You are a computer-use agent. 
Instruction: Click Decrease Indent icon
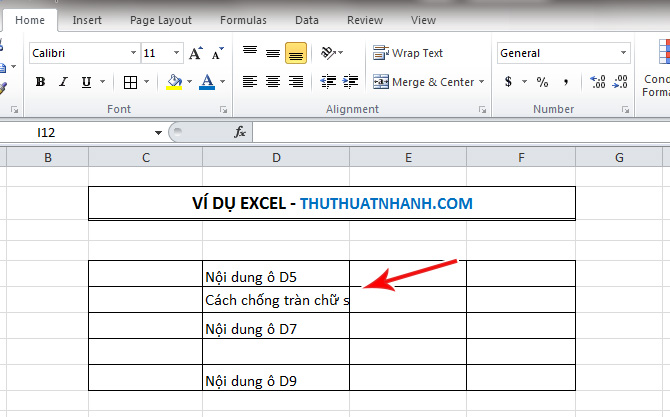(328, 82)
